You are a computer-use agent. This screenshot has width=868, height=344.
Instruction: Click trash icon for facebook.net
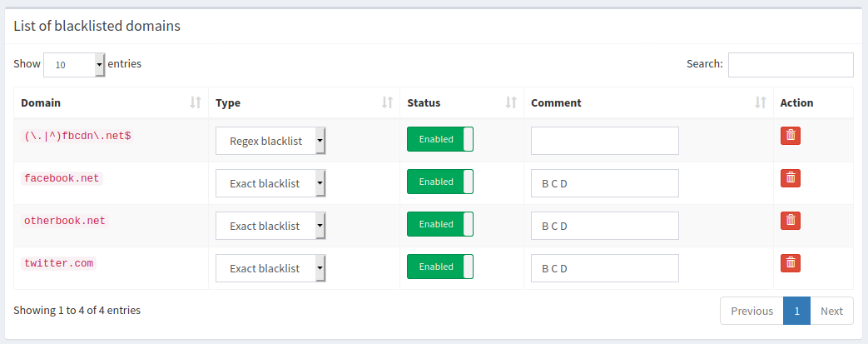pos(790,178)
